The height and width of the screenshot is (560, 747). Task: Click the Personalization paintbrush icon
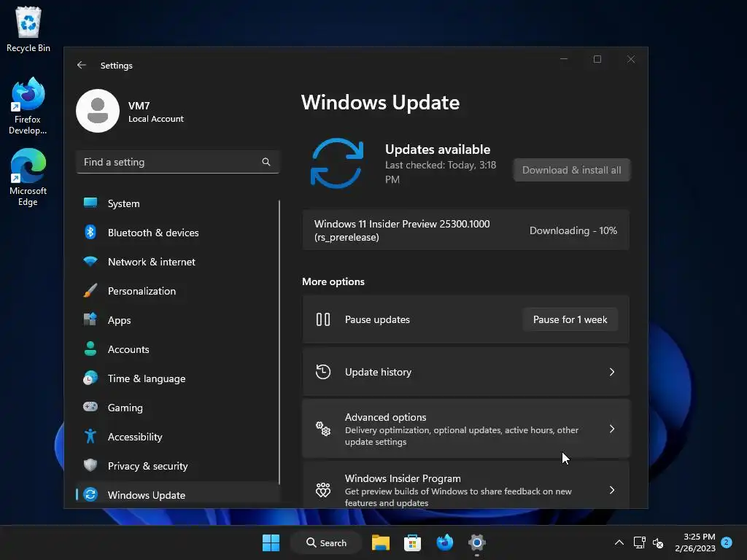tap(90, 290)
